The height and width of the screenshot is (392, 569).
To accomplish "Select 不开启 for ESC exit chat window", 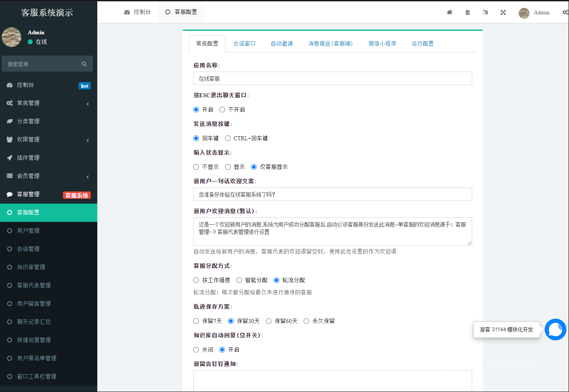I will (x=222, y=109).
